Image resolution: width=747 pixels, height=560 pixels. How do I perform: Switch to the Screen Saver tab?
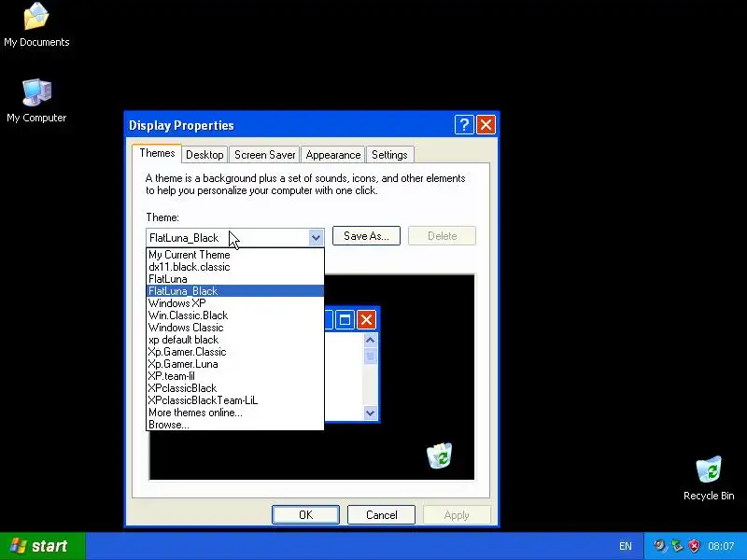[265, 155]
